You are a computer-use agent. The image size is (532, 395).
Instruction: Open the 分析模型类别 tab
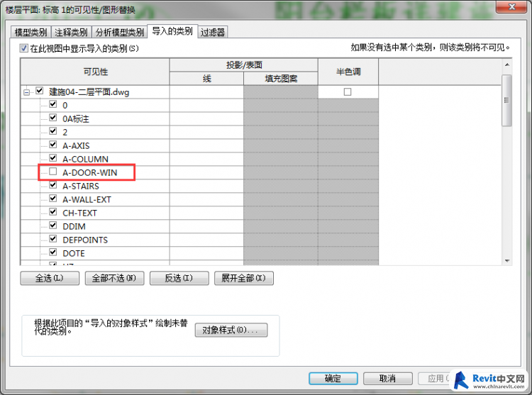point(119,32)
